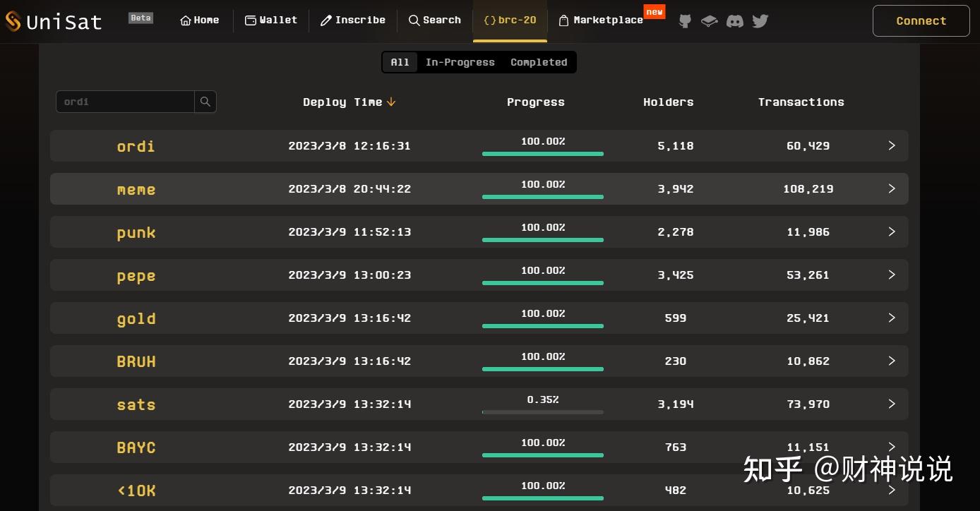Click the UniSat logo icon
Image resolution: width=980 pixels, height=511 pixels.
click(x=13, y=21)
